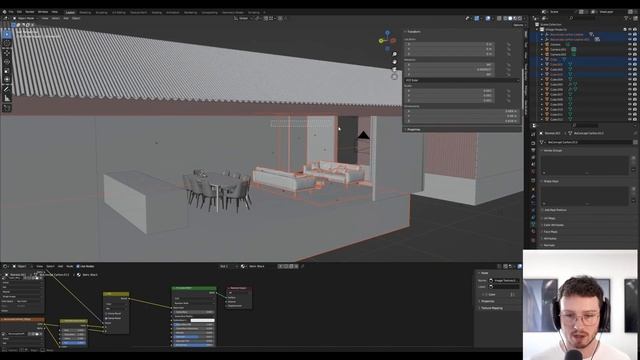Select the Annotate tool in the viewport toolbar
The height and width of the screenshot is (360, 640).
[7, 89]
